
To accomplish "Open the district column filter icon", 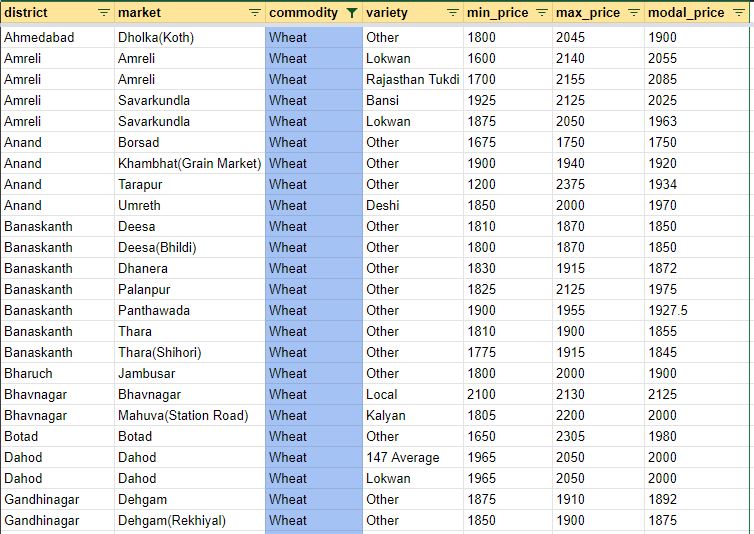I will click(104, 13).
